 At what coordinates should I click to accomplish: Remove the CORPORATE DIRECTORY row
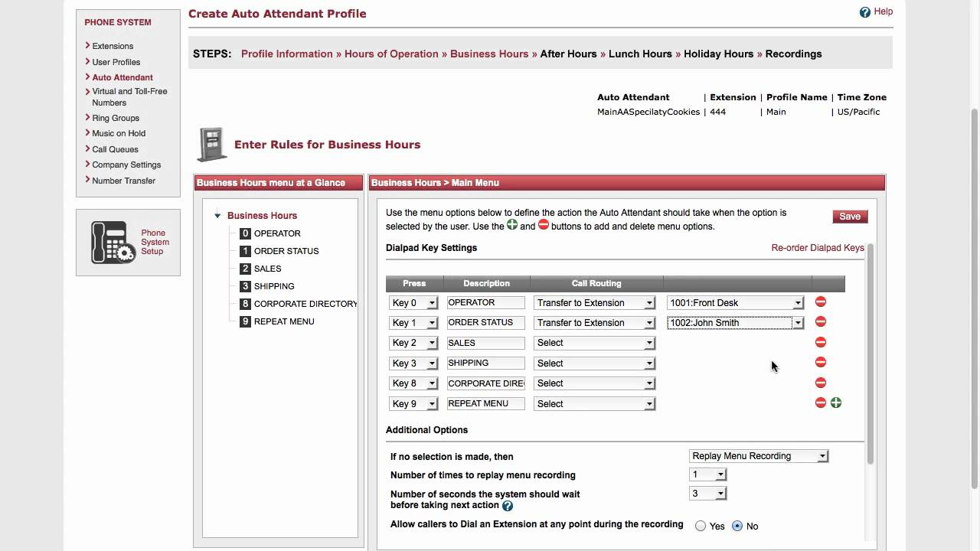coord(821,383)
